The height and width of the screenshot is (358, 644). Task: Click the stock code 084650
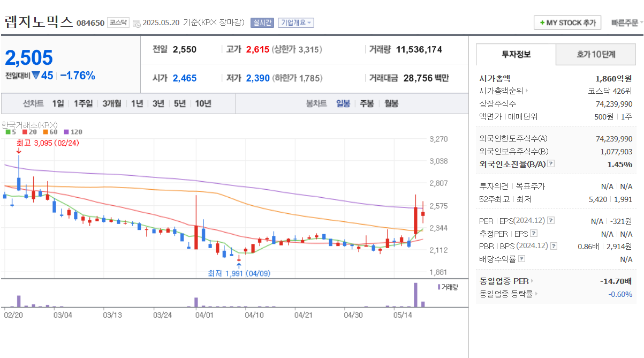(x=90, y=23)
